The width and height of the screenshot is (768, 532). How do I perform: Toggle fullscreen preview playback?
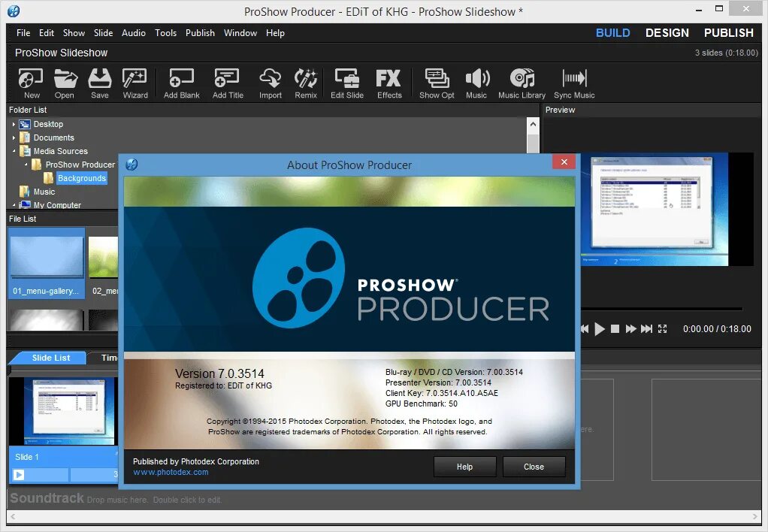662,328
